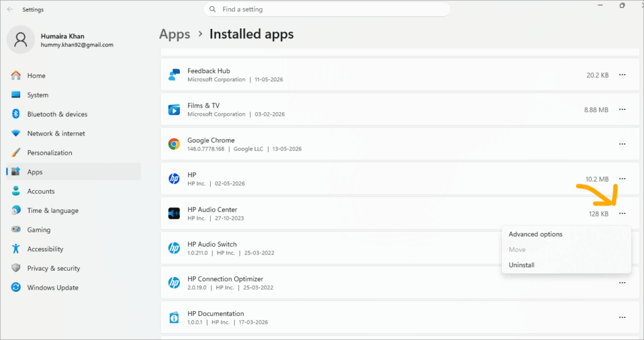Click the Installed apps heading
This screenshot has height=340, width=644.
[x=252, y=34]
